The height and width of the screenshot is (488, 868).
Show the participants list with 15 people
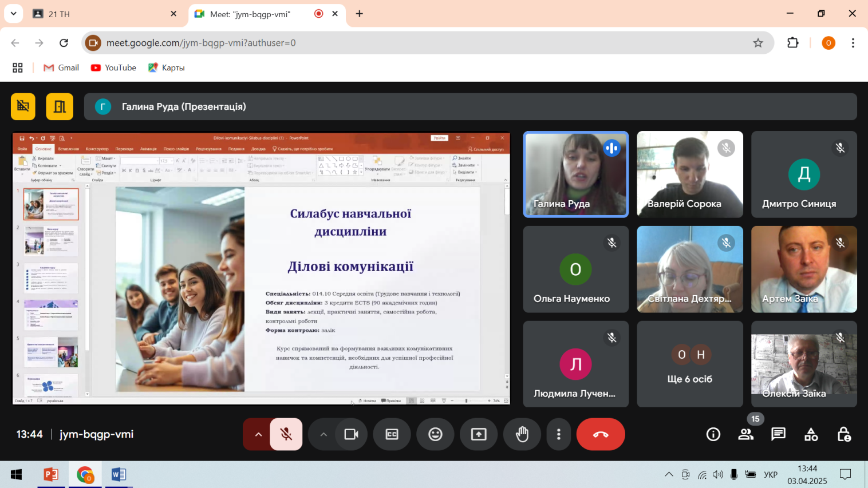click(x=745, y=434)
